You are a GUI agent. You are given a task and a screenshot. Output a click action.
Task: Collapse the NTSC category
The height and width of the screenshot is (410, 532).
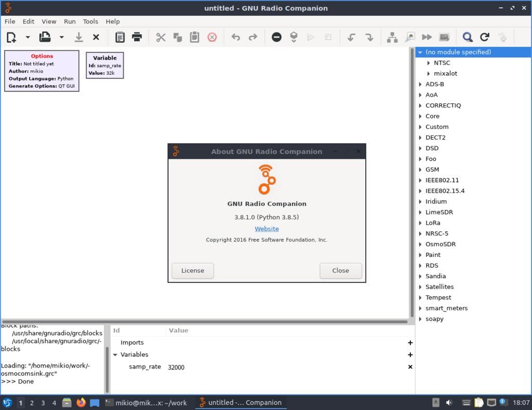pyautogui.click(x=429, y=62)
